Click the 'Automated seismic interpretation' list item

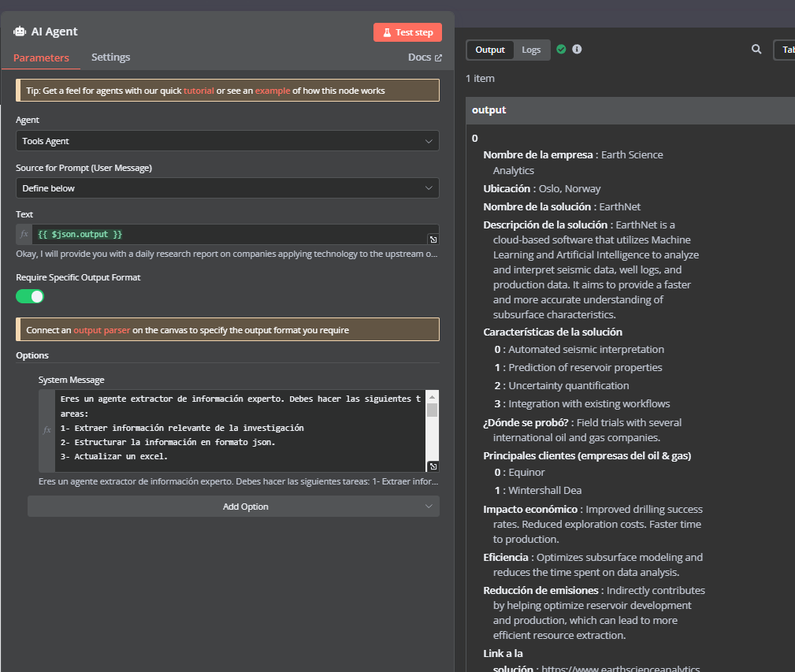pos(586,349)
